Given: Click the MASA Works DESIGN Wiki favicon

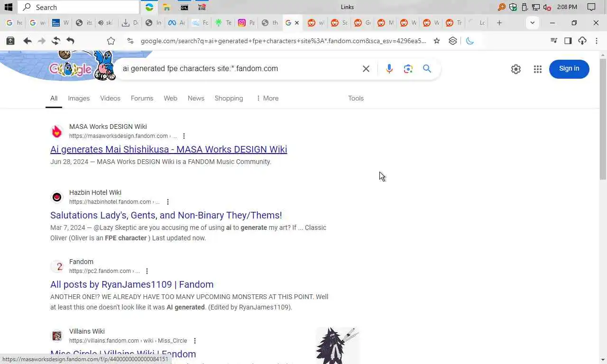Looking at the screenshot, I should (x=57, y=131).
